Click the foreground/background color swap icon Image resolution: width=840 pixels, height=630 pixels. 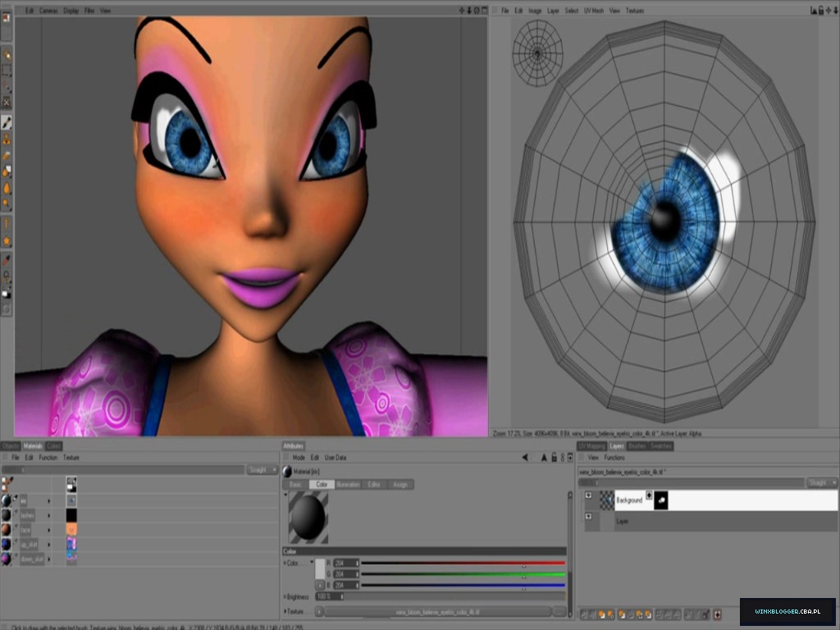pos(7,294)
